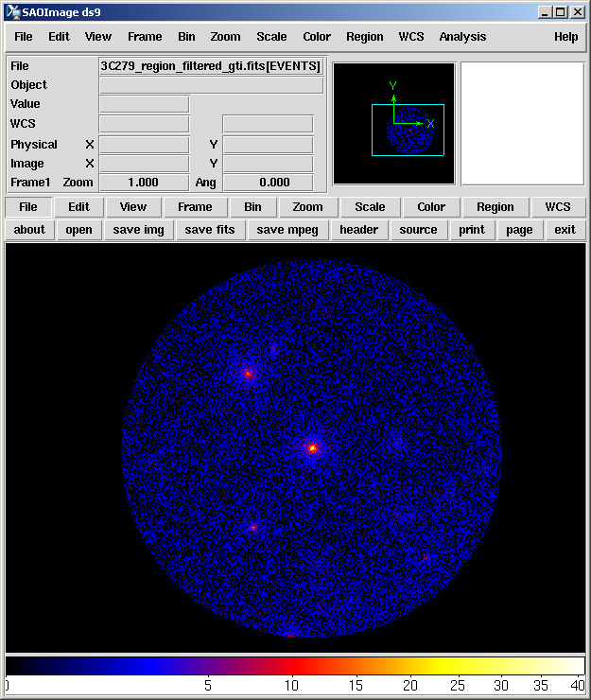The width and height of the screenshot is (591, 700).
Task: Click the Physical Y coordinate field
Action: tap(269, 145)
